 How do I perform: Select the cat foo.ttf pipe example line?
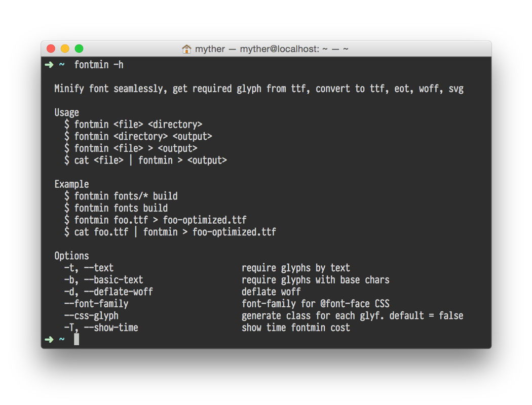tap(170, 232)
